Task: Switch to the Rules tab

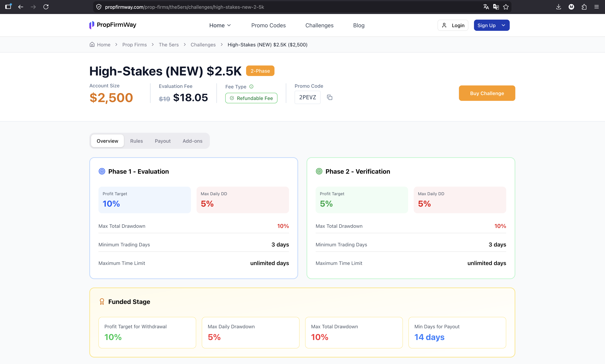Action: coord(136,141)
